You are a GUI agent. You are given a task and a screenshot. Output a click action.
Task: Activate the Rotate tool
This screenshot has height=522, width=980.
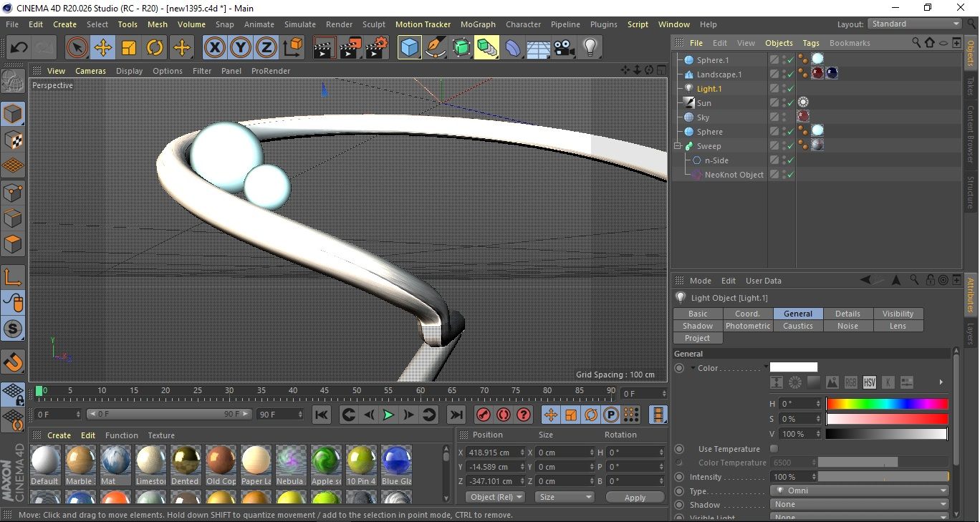pyautogui.click(x=155, y=48)
